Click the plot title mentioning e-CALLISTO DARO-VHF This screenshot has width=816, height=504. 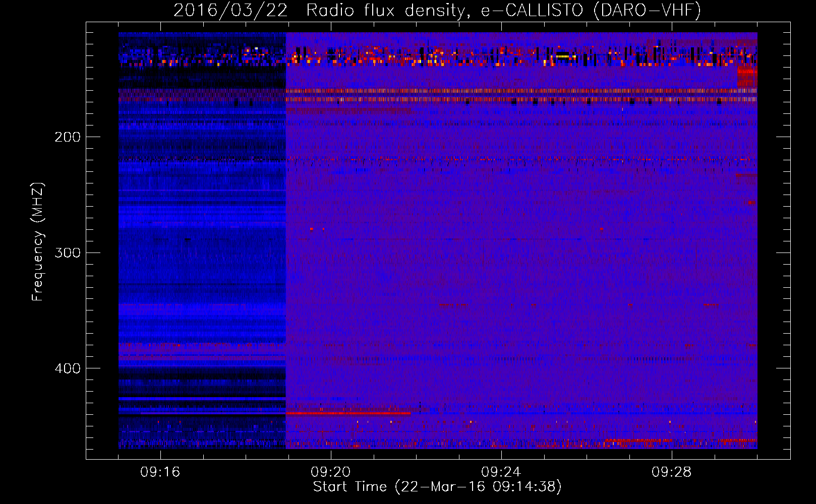tap(437, 10)
